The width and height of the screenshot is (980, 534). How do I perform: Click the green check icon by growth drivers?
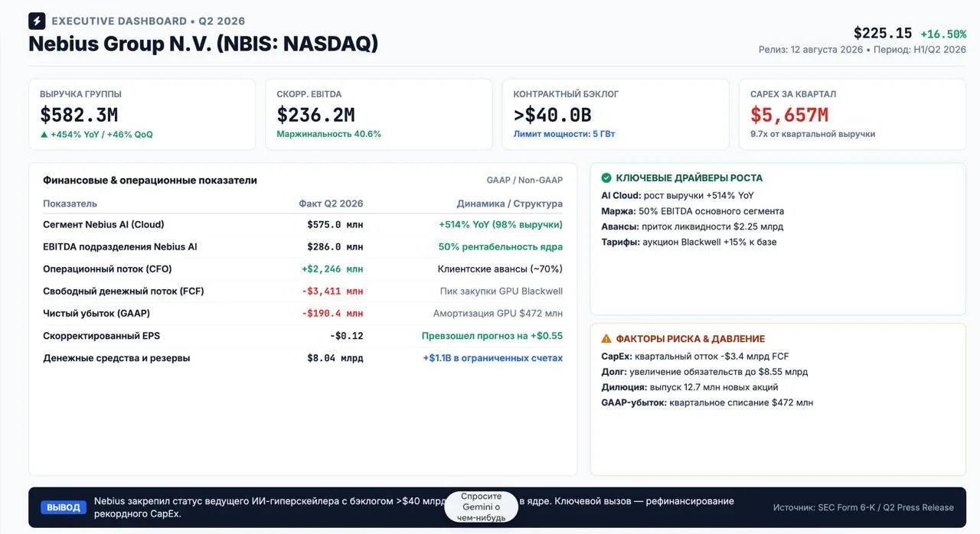pos(606,177)
